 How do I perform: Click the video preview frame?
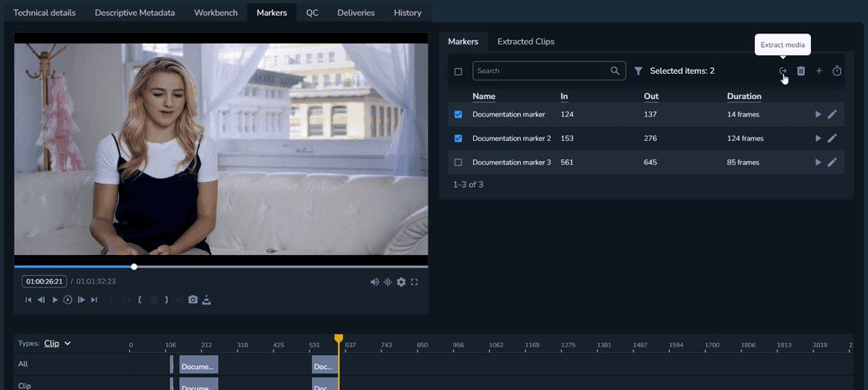(x=221, y=149)
